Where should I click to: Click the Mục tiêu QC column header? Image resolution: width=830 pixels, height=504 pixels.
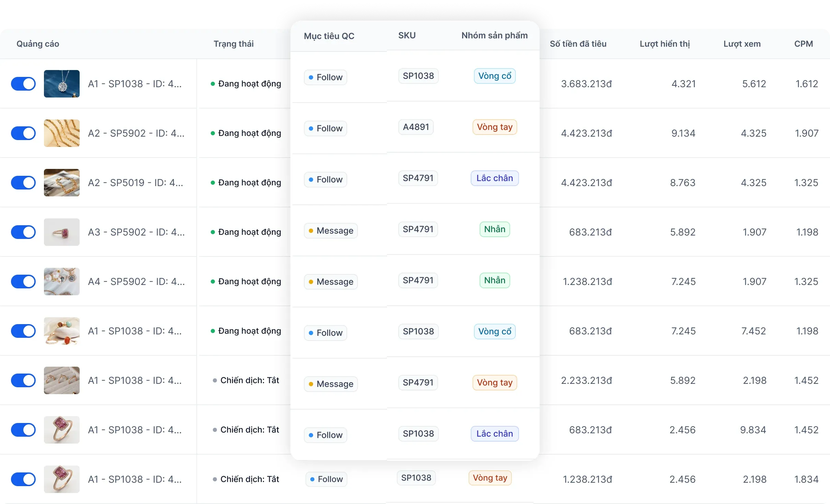pos(329,36)
